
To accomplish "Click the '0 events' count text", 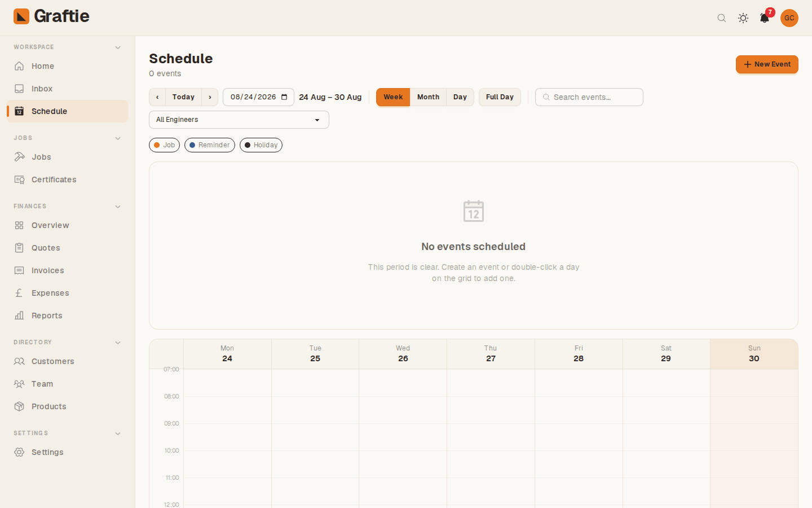I will (x=165, y=73).
